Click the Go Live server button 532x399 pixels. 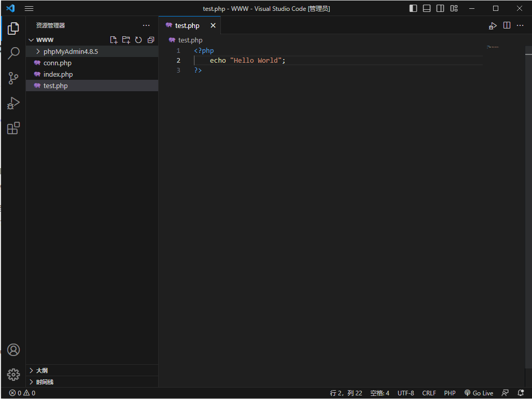click(x=479, y=393)
